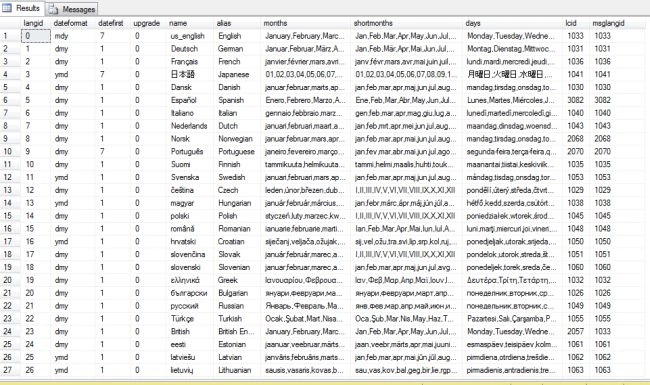The height and width of the screenshot is (385, 650).
Task: Switch to the Messages tab
Action: (72, 9)
